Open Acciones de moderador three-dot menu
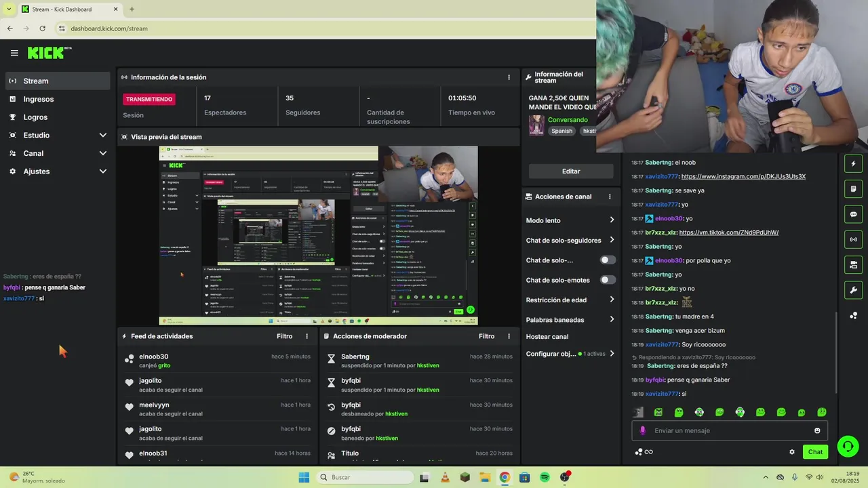This screenshot has height=488, width=868. (x=509, y=336)
